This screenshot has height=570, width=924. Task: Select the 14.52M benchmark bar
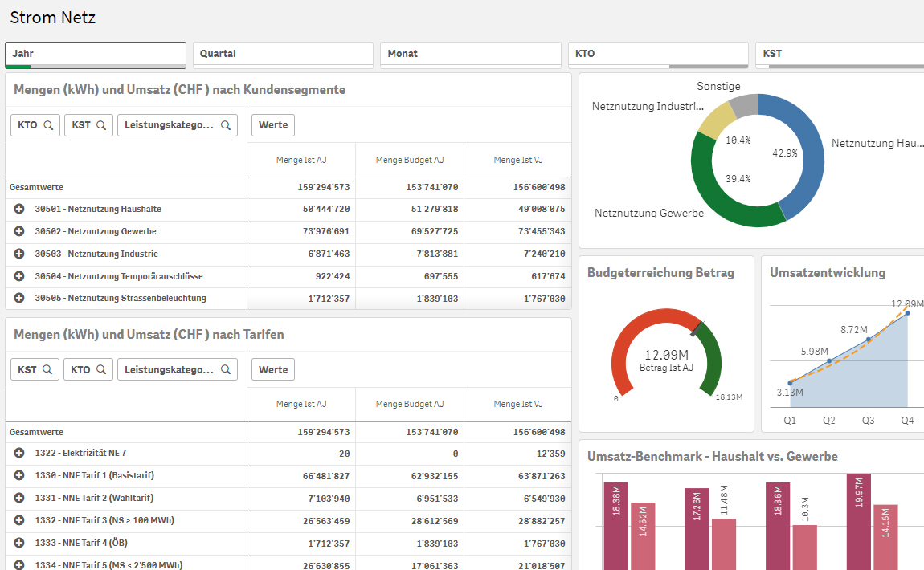click(x=643, y=535)
